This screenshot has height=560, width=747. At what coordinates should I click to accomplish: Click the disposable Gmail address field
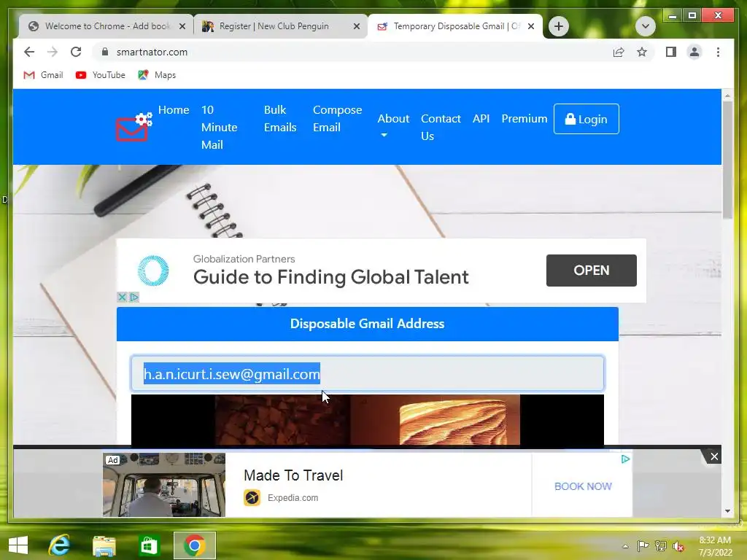click(368, 374)
